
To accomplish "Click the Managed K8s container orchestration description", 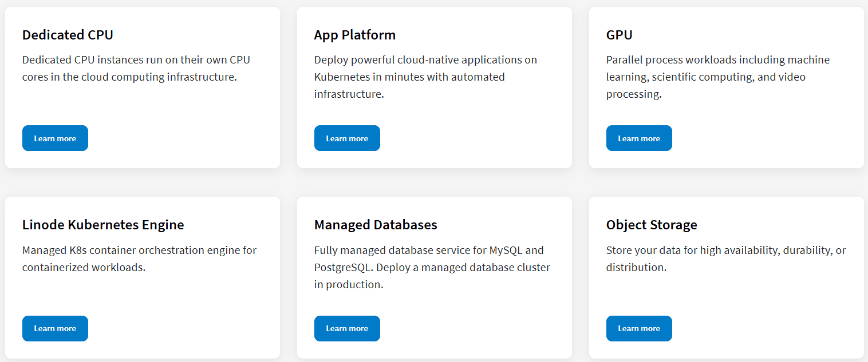I will coord(139,258).
